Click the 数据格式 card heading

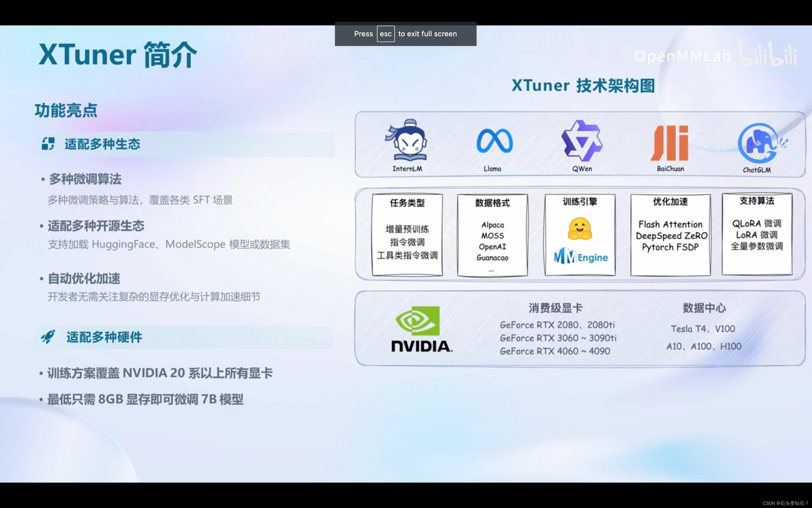[x=492, y=203]
